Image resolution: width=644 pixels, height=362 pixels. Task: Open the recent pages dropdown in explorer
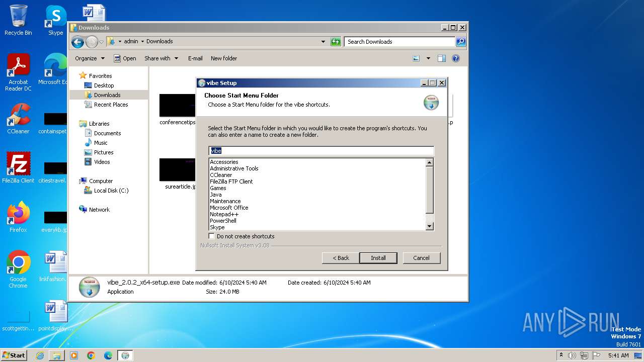[x=101, y=42]
